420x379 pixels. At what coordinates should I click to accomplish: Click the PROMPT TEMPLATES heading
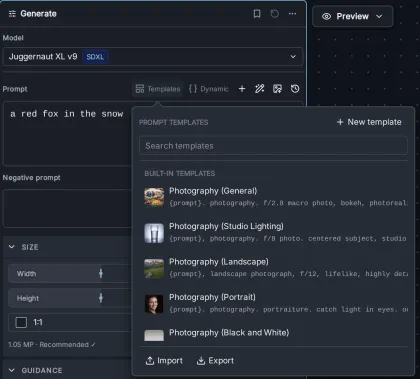pyautogui.click(x=174, y=122)
